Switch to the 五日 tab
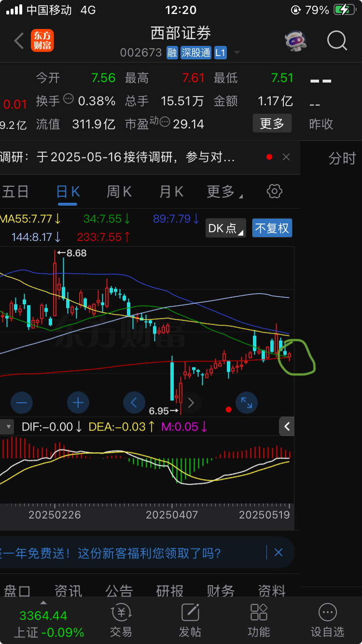This screenshot has height=644, width=362. coord(15,192)
